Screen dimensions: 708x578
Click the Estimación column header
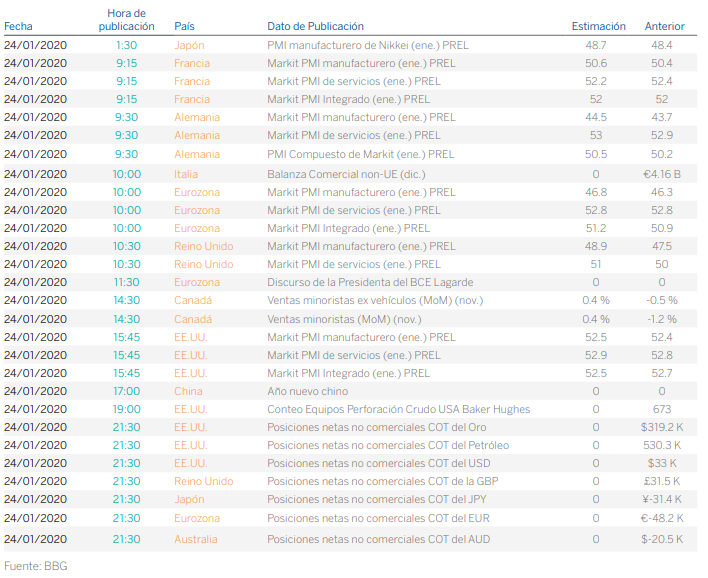598,26
